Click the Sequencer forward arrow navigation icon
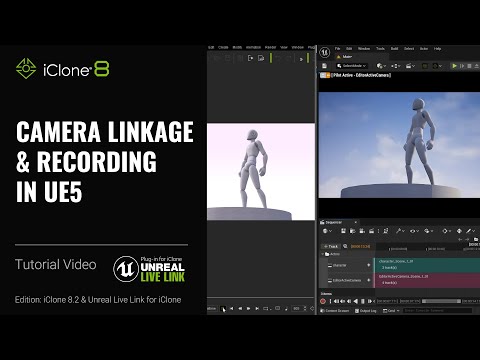 [467, 239]
